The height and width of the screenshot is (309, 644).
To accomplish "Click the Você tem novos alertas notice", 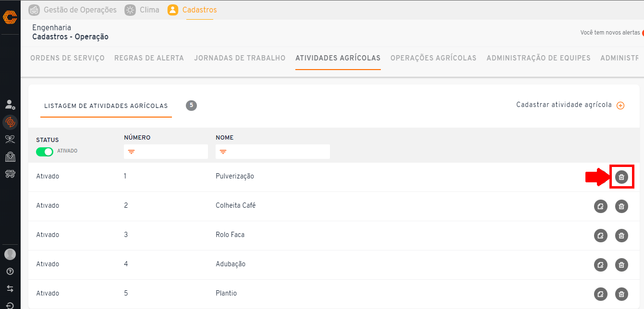I will [x=610, y=33].
